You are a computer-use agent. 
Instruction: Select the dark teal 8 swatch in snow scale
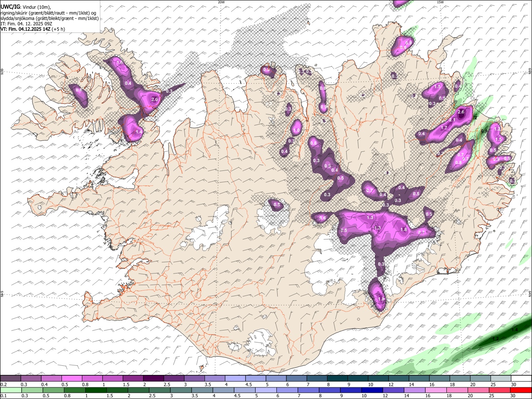point(337,379)
